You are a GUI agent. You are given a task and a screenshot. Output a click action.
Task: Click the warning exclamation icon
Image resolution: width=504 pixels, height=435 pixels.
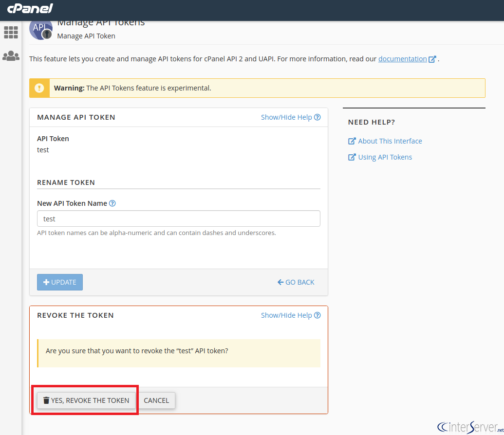point(39,88)
